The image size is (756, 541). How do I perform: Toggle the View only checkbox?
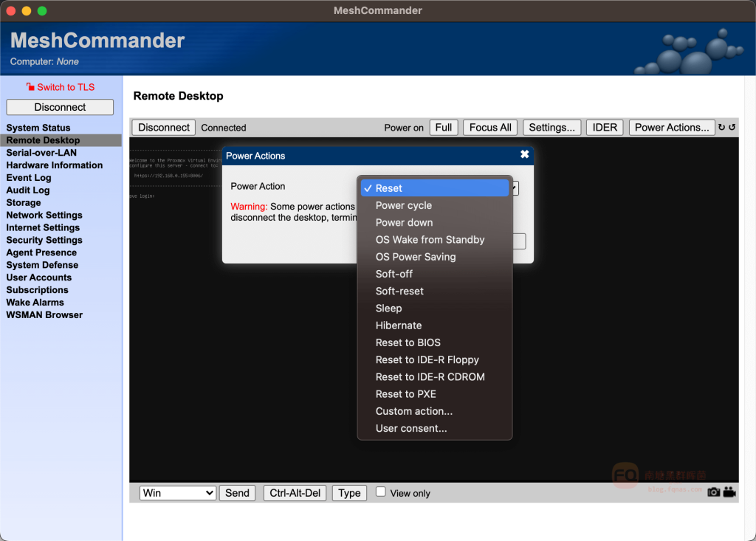pyautogui.click(x=381, y=492)
